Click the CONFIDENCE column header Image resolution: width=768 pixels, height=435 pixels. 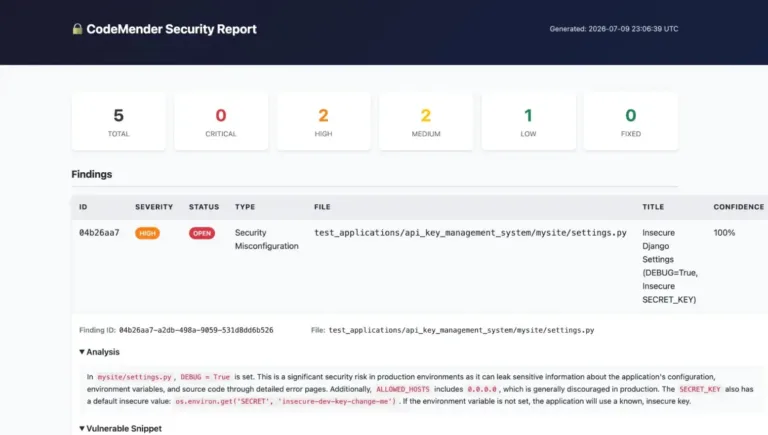point(738,207)
